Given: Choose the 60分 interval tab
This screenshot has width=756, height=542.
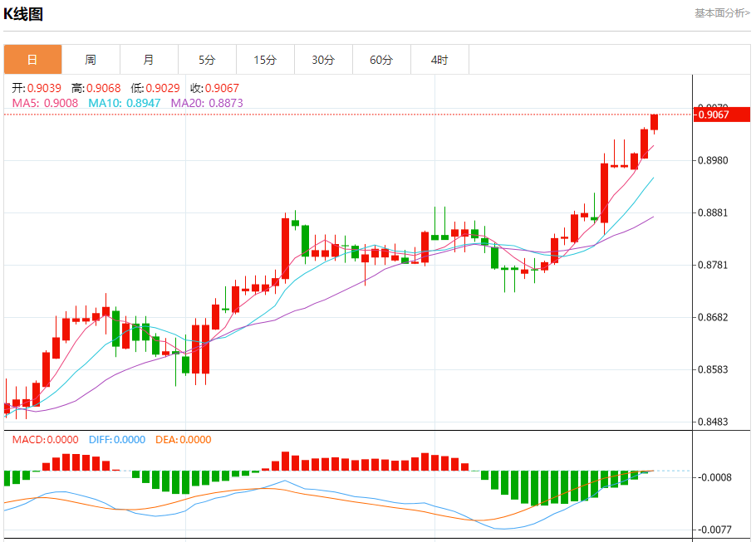Looking at the screenshot, I should (381, 60).
